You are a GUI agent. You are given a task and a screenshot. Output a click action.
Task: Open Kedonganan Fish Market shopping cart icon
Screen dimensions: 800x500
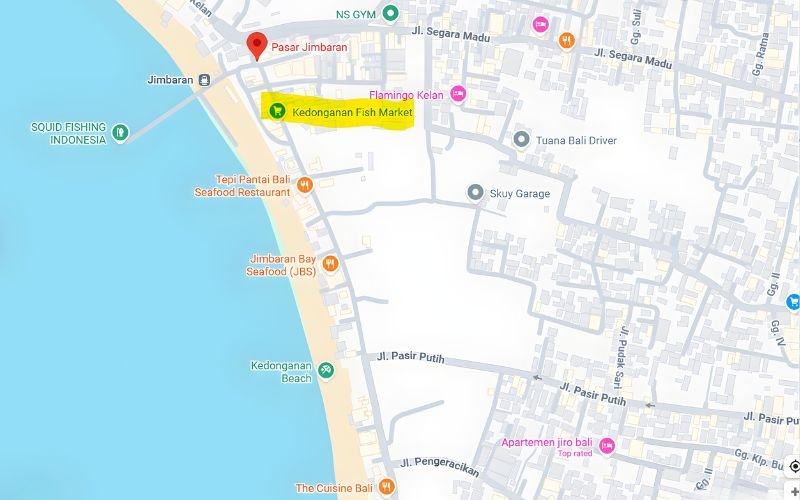[277, 110]
